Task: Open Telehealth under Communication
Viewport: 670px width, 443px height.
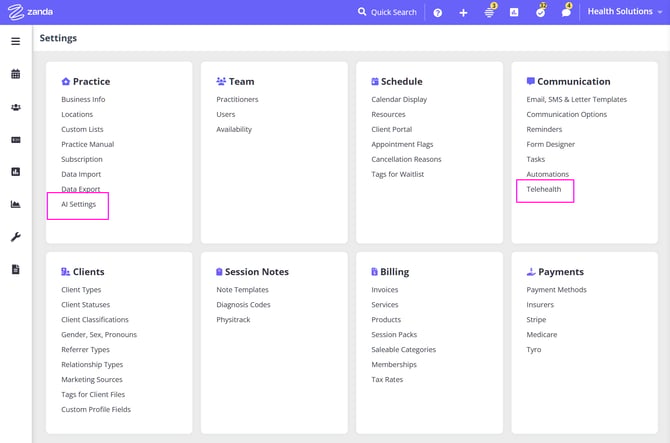Action: (544, 189)
